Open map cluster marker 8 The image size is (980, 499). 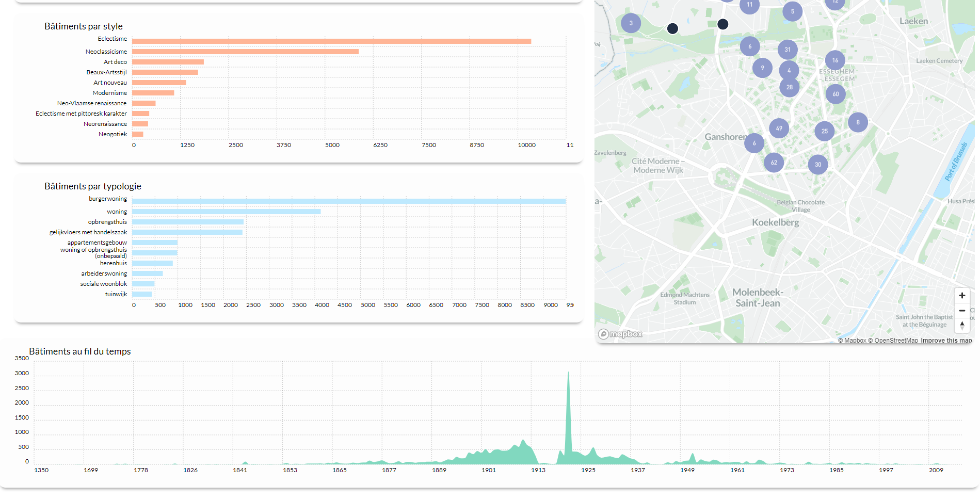(x=858, y=122)
